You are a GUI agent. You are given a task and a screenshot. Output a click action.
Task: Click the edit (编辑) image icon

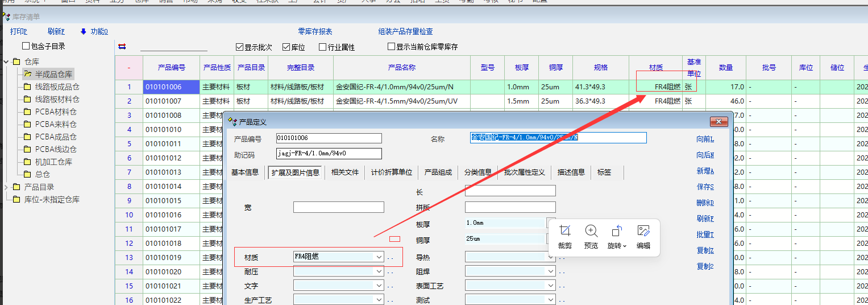643,230
